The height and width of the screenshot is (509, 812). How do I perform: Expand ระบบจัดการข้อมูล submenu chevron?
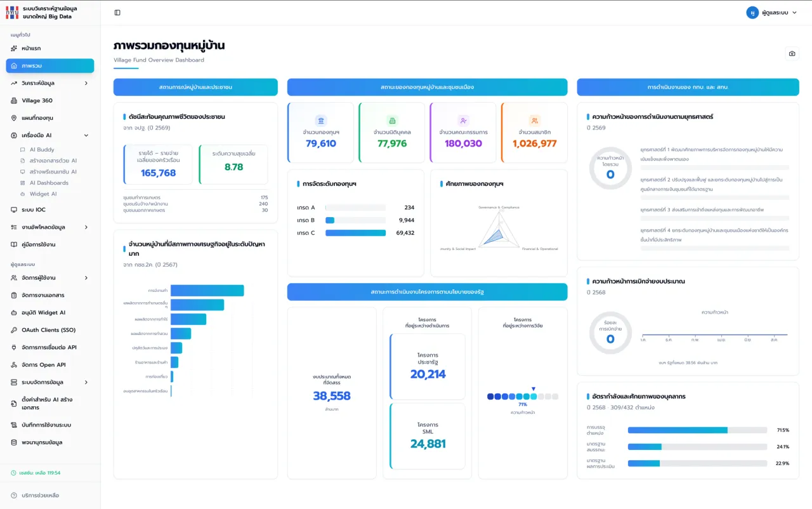[86, 382]
